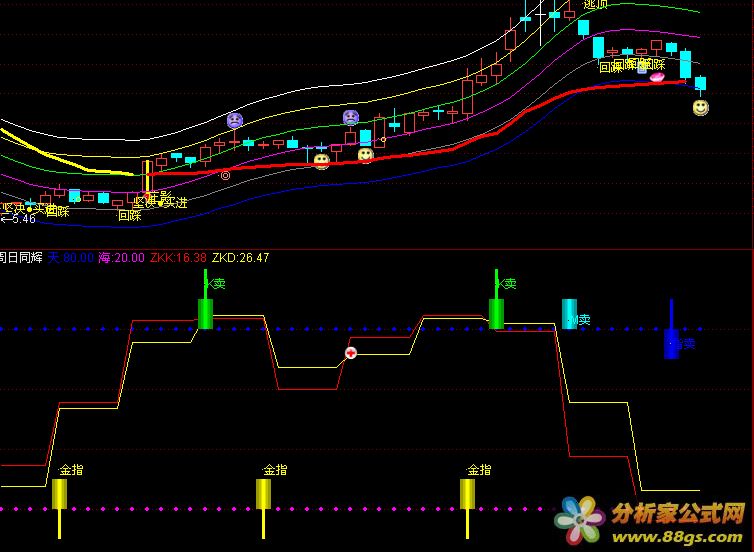Screen dimensions: 754x552
Task: Click the second K卖 text label
Action: coord(507,284)
